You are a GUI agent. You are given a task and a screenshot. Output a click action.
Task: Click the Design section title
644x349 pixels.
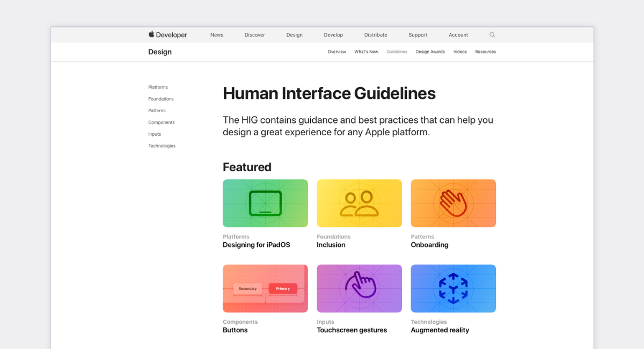pos(160,52)
